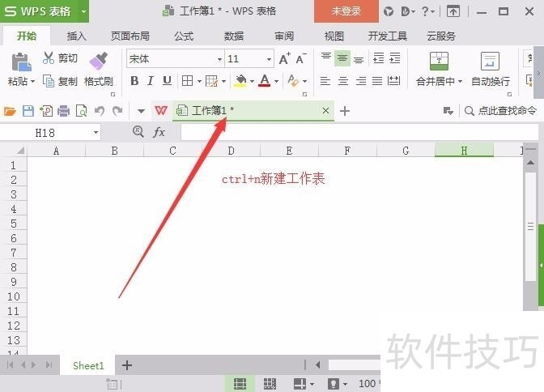
Task: Click the redo arrow icon
Action: tap(118, 111)
